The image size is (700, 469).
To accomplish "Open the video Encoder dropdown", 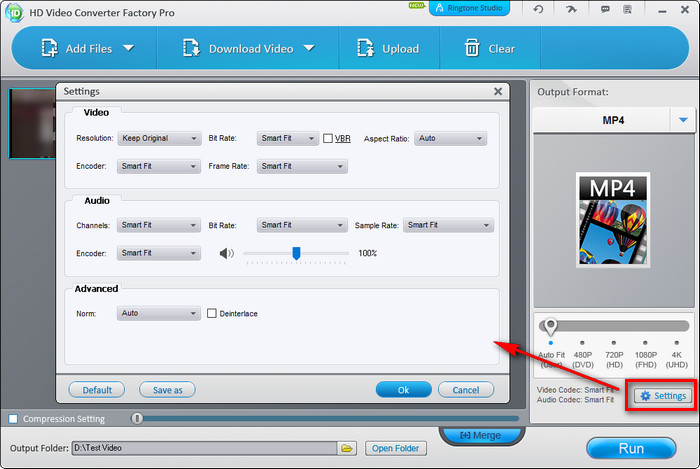I will 159,166.
